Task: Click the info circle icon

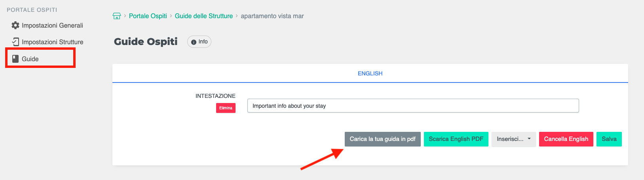Action: click(x=194, y=42)
